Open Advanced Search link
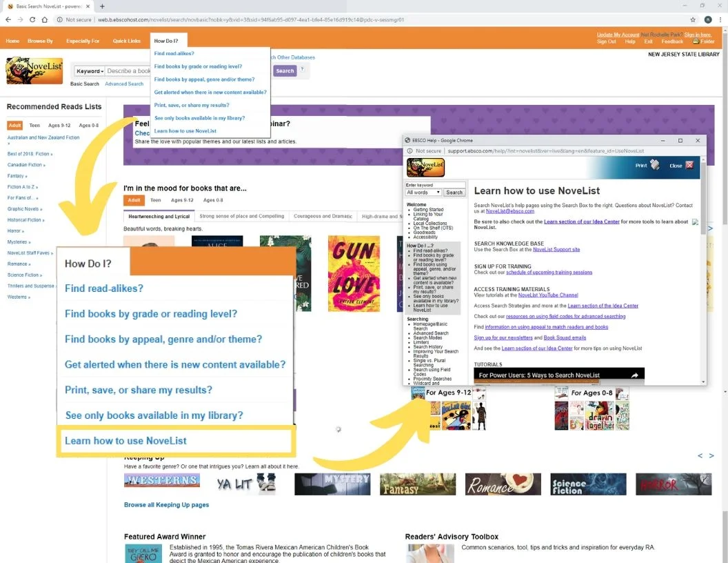Image resolution: width=728 pixels, height=563 pixels. (124, 84)
